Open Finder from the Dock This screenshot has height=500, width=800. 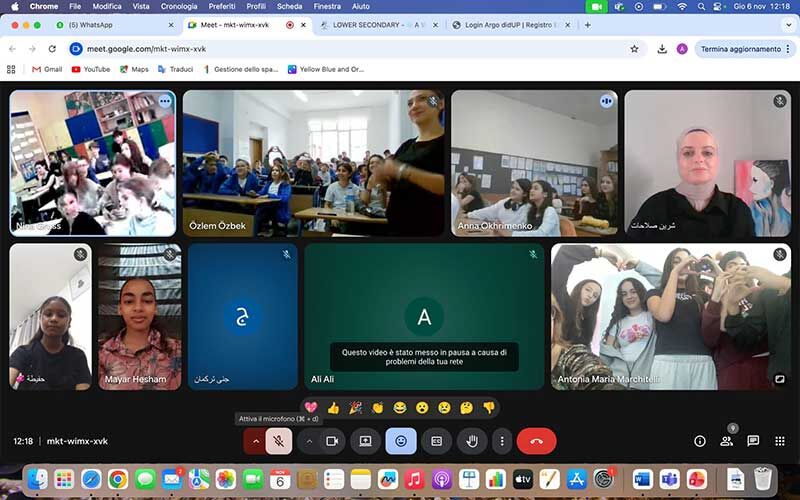click(x=38, y=480)
